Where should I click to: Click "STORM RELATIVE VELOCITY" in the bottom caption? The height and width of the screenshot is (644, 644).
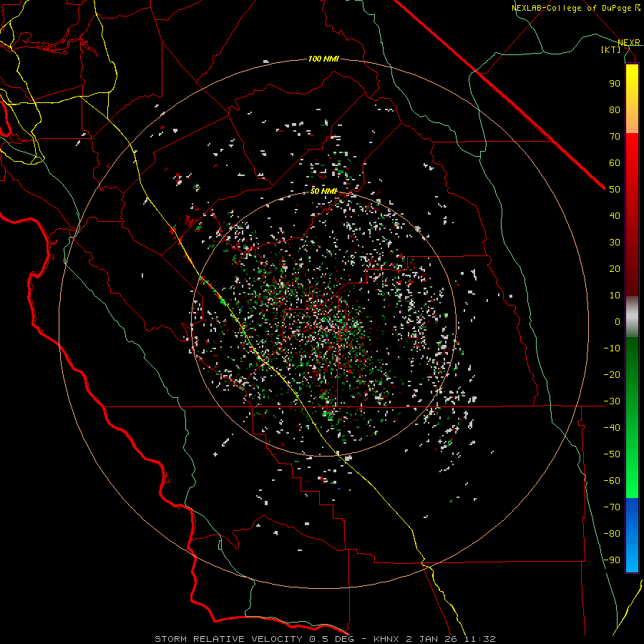point(228,639)
